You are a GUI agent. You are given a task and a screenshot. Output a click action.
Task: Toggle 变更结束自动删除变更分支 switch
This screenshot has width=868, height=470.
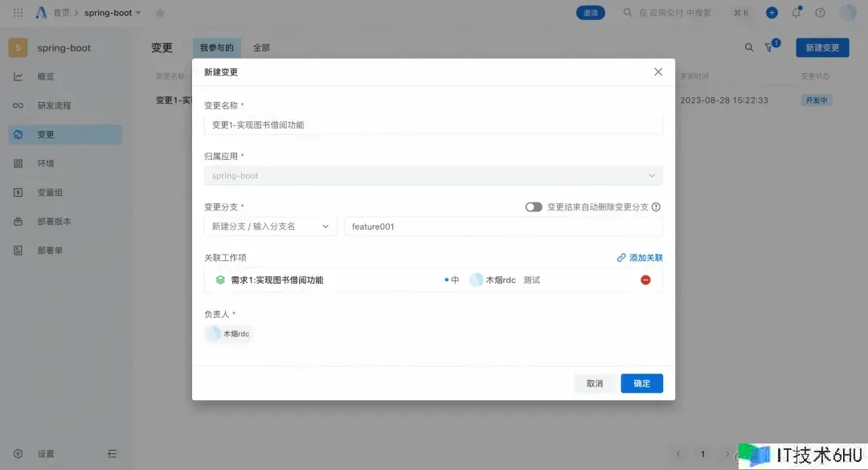pos(534,207)
